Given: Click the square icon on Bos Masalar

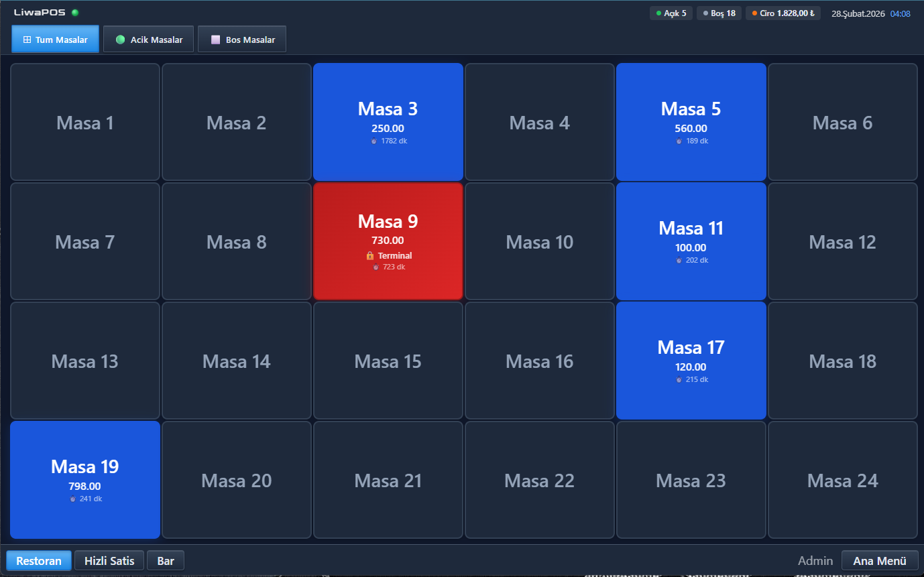Looking at the screenshot, I should (x=215, y=40).
